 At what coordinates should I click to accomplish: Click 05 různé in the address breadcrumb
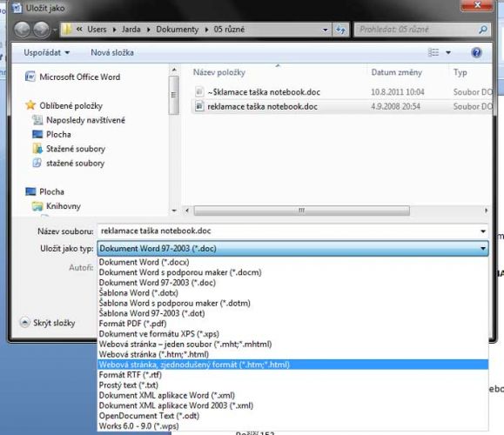(229, 30)
